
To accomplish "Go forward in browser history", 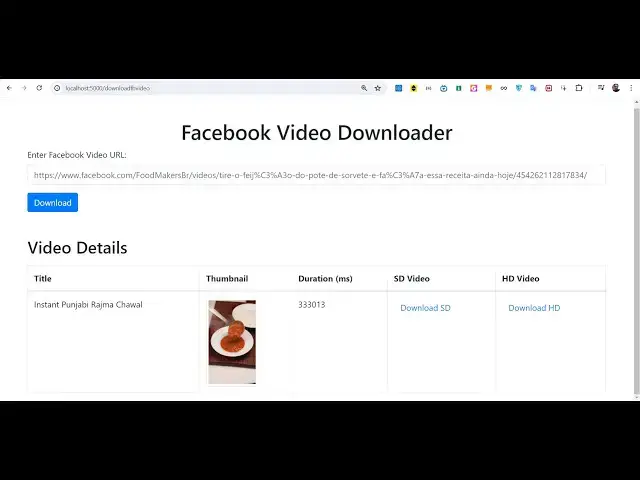I will point(24,88).
